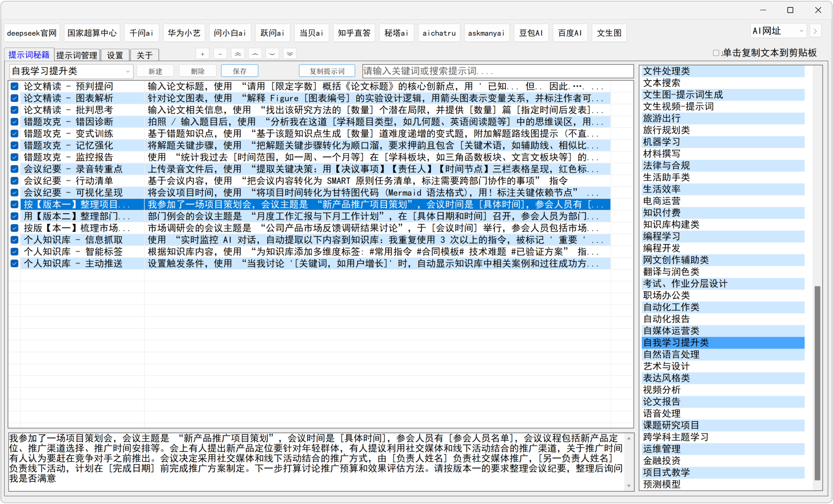Uncheck the 个人知识库 - 信息抓取 checkbox
833x504 pixels.
click(15, 240)
